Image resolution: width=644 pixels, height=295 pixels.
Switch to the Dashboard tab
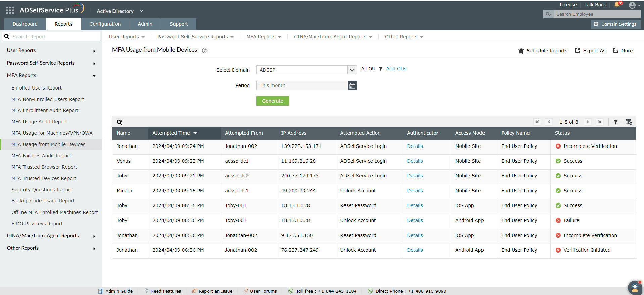click(x=25, y=24)
